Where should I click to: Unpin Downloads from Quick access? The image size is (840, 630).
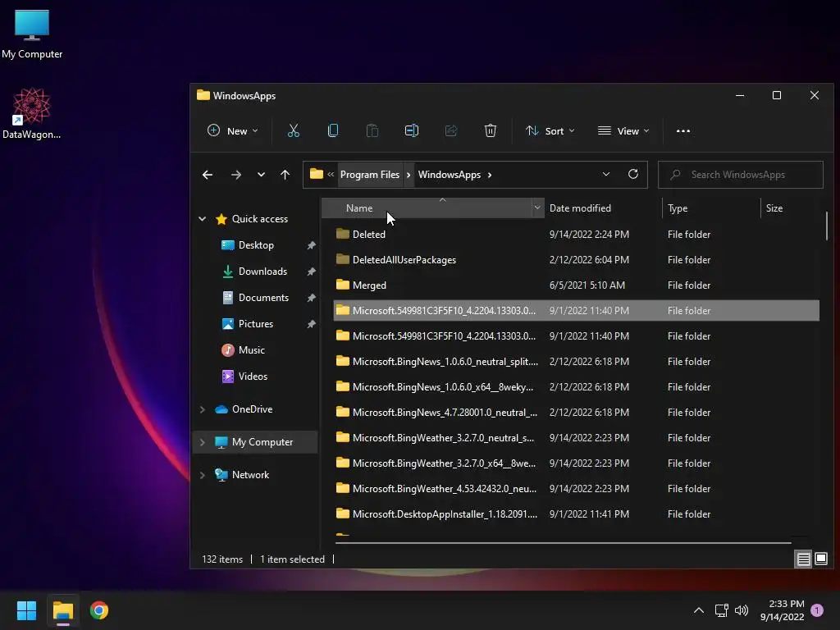coord(311,272)
